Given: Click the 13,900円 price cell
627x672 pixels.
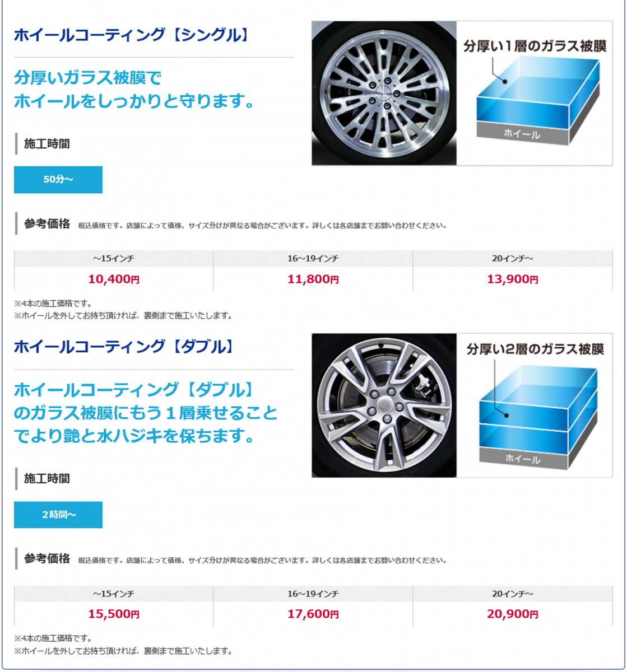Looking at the screenshot, I should [513, 279].
